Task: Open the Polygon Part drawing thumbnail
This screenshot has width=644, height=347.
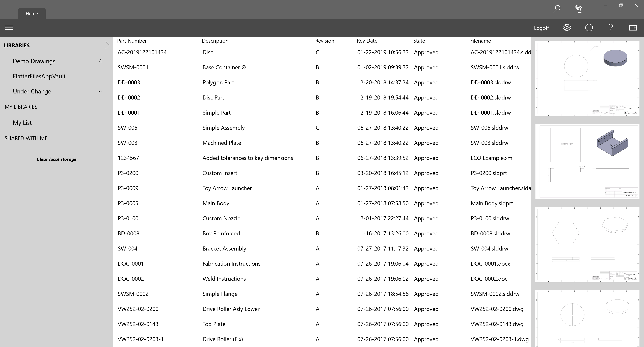Action: click(x=587, y=245)
